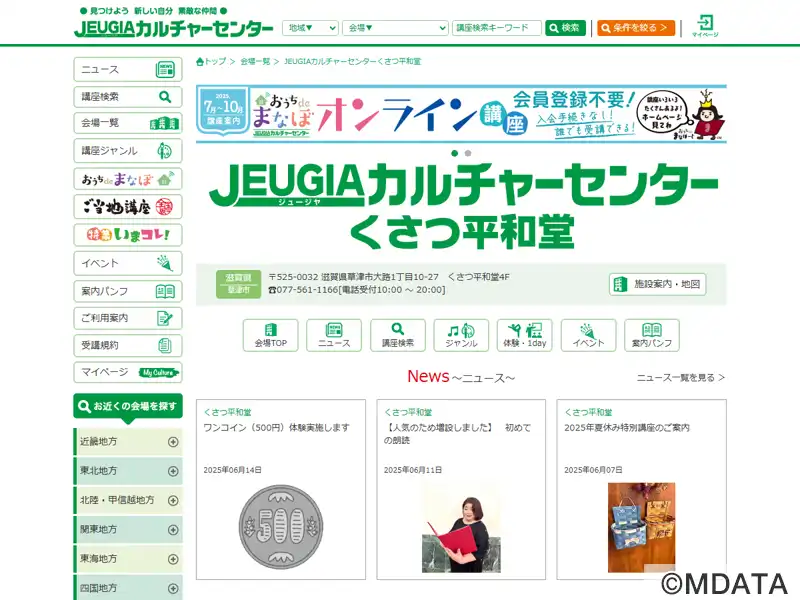This screenshot has width=800, height=600.
Task: Open the ワンコイン（500円）体験実施します news article
Action: click(277, 428)
